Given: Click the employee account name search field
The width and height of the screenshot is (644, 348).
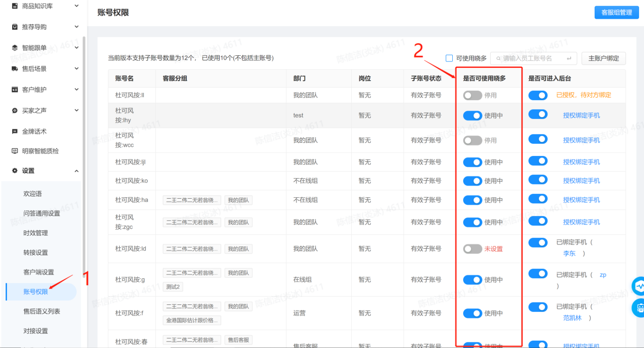Looking at the screenshot, I should [x=534, y=58].
